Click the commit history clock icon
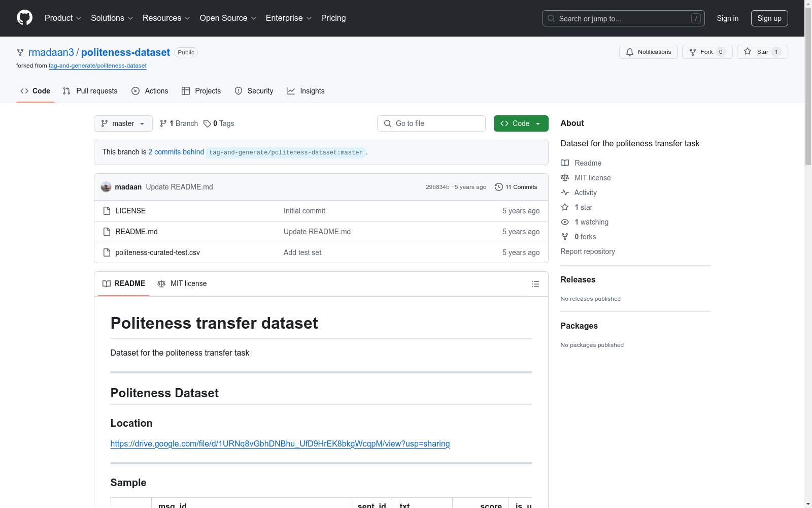The image size is (812, 508). coord(499,187)
